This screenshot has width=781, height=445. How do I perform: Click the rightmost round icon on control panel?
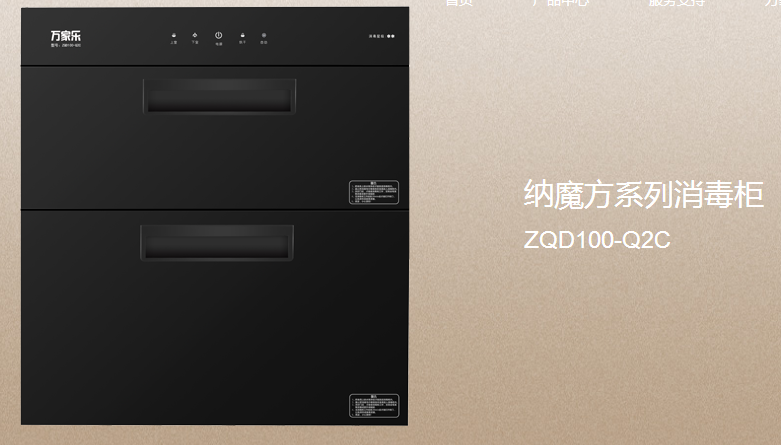(264, 35)
